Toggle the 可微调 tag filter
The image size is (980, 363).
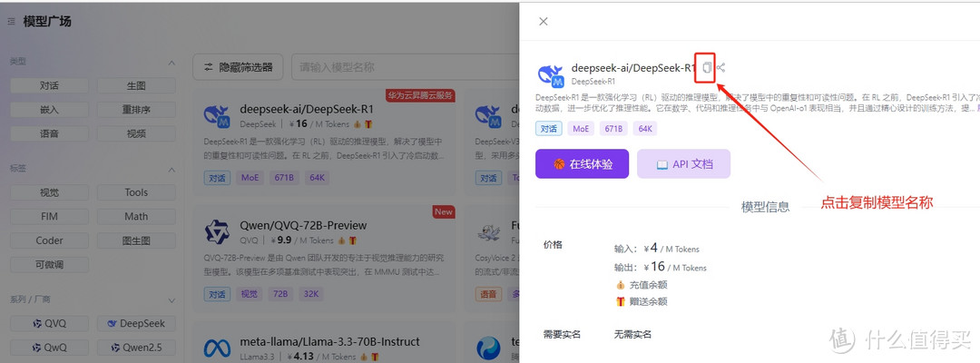49,264
